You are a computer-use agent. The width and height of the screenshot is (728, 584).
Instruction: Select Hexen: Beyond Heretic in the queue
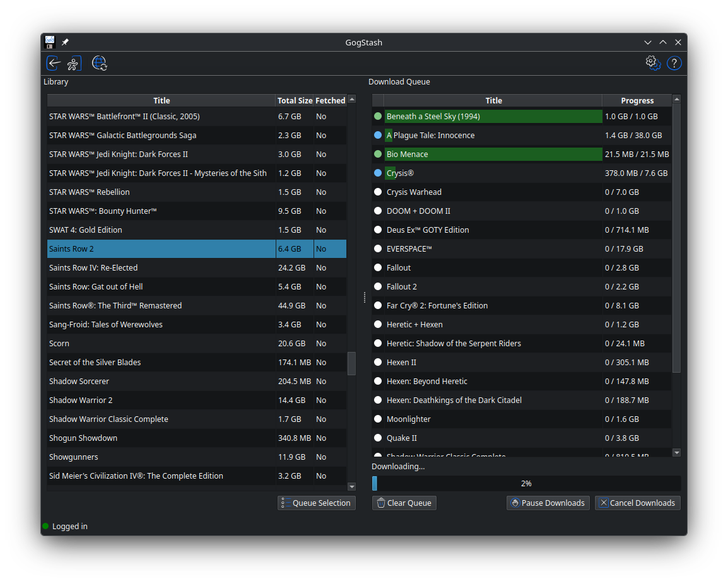522,381
